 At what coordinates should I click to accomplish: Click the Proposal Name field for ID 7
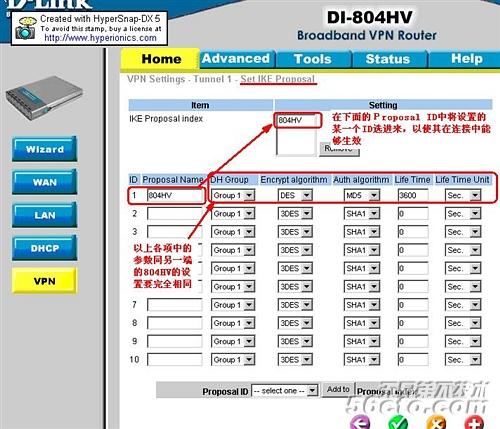(175, 305)
